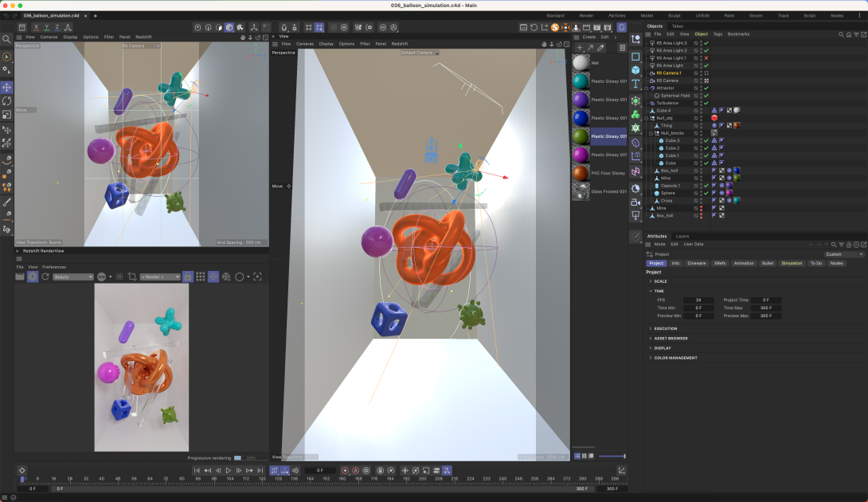Expand the SCALE section in Attributes
The width and height of the screenshot is (868, 502).
[651, 281]
